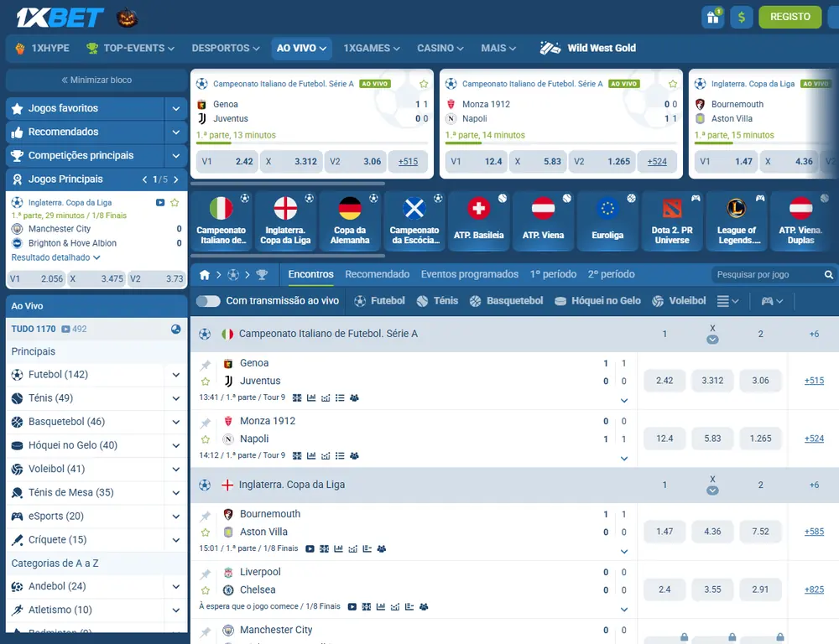This screenshot has height=644, width=839.
Task: Open the AO VIVO menu
Action: click(x=301, y=48)
